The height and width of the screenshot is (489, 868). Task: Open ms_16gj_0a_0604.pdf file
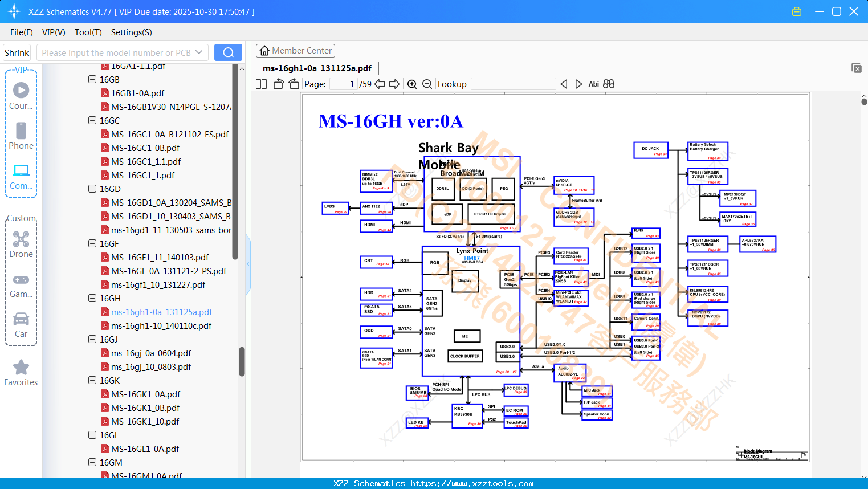click(151, 353)
